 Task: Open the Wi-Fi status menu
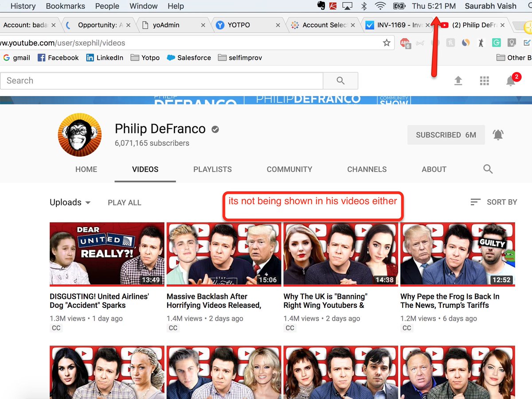[380, 6]
